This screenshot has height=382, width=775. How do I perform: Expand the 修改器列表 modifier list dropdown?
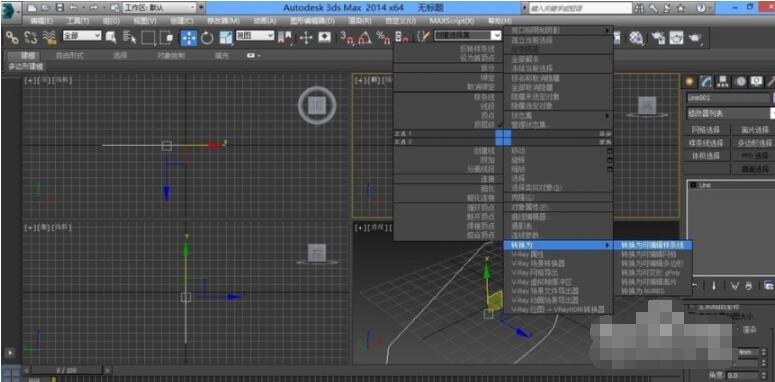730,114
